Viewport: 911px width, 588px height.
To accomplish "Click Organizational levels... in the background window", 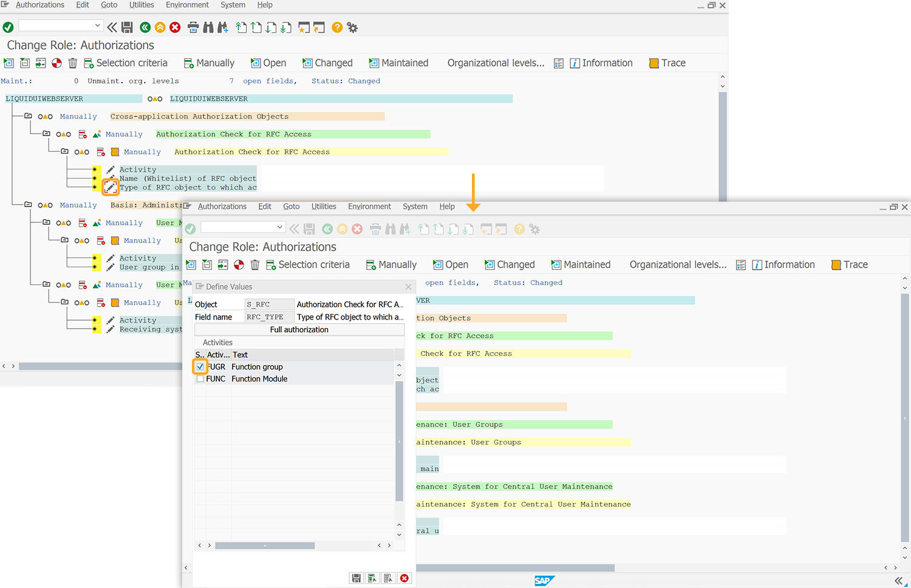I will [496, 63].
